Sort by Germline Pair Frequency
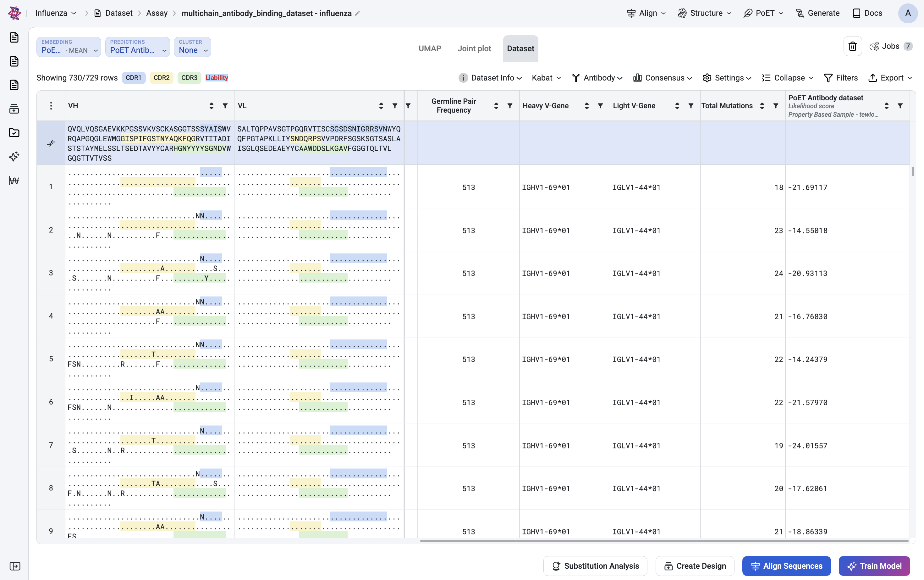The image size is (924, 580). point(496,106)
